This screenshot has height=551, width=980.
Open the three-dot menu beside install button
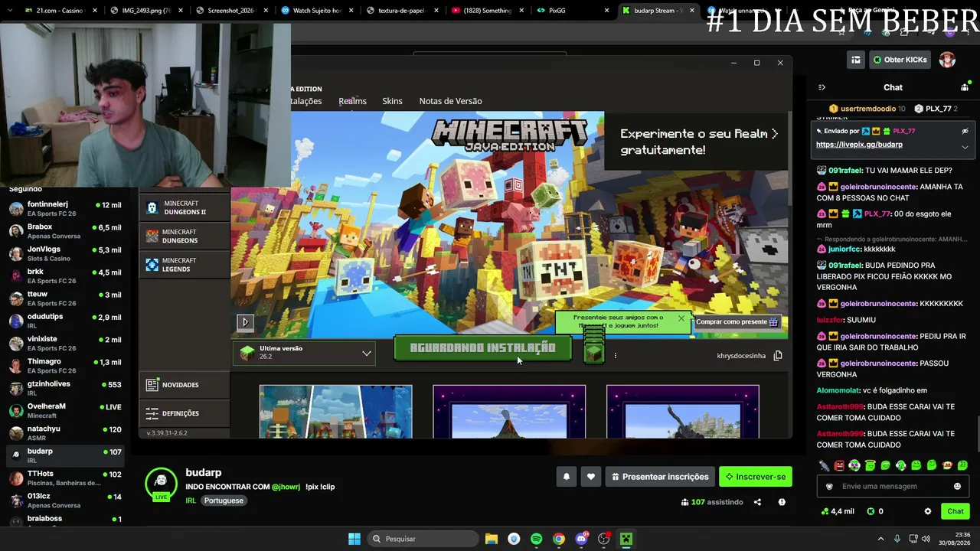pos(615,355)
